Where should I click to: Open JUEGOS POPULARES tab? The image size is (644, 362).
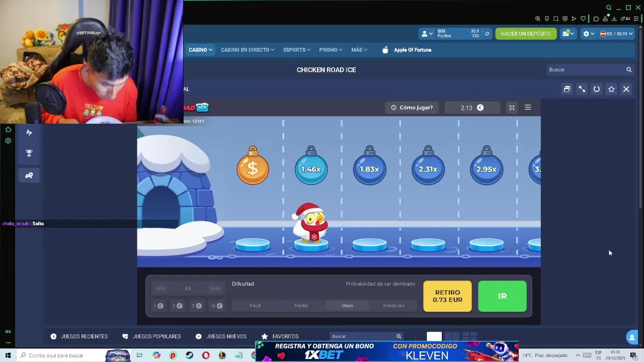(x=151, y=336)
